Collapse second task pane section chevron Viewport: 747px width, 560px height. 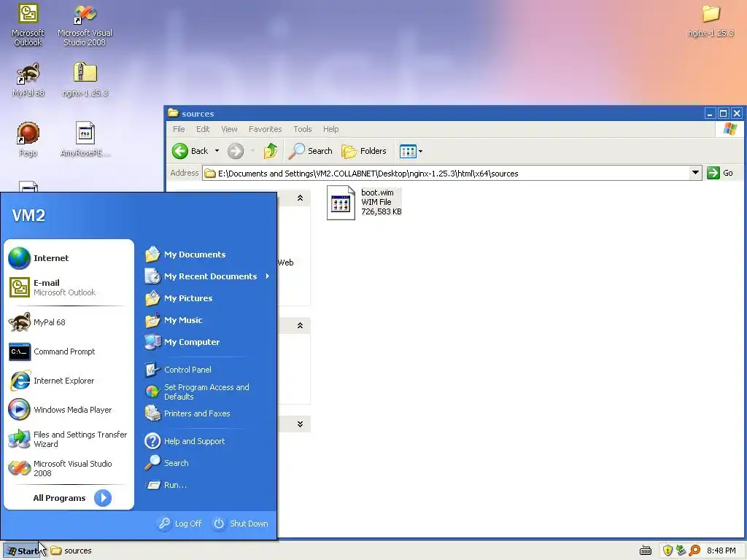tap(300, 326)
